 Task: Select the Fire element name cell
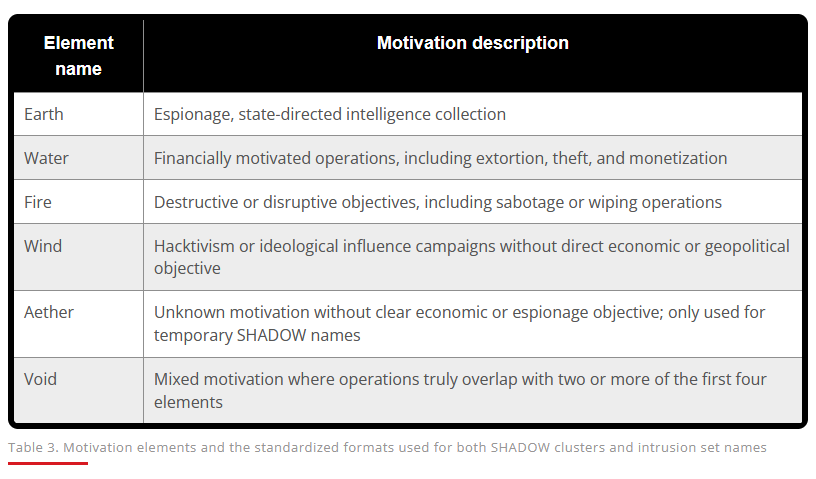[38, 202]
